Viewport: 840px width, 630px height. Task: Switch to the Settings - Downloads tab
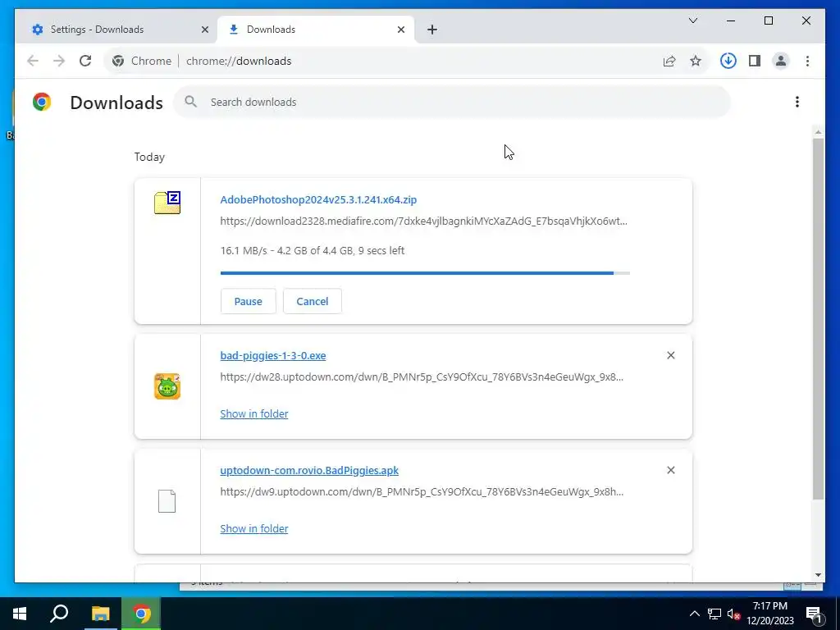tap(118, 30)
